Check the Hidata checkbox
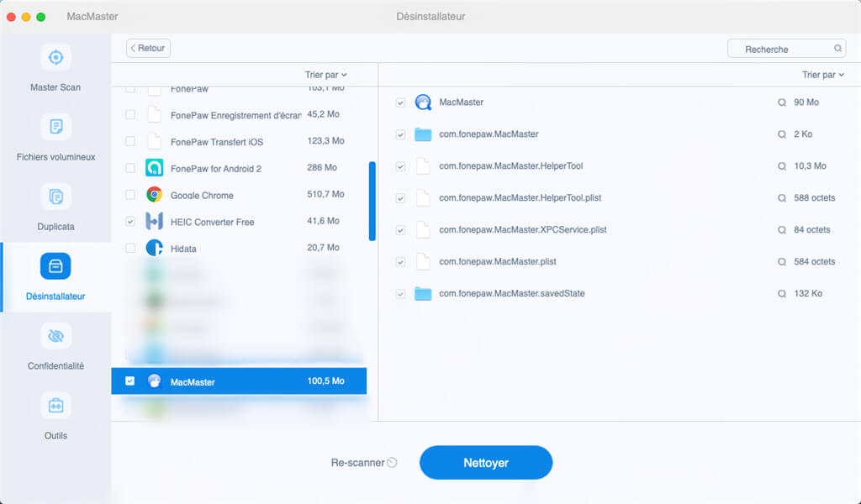Image resolution: width=861 pixels, height=504 pixels. click(x=130, y=248)
